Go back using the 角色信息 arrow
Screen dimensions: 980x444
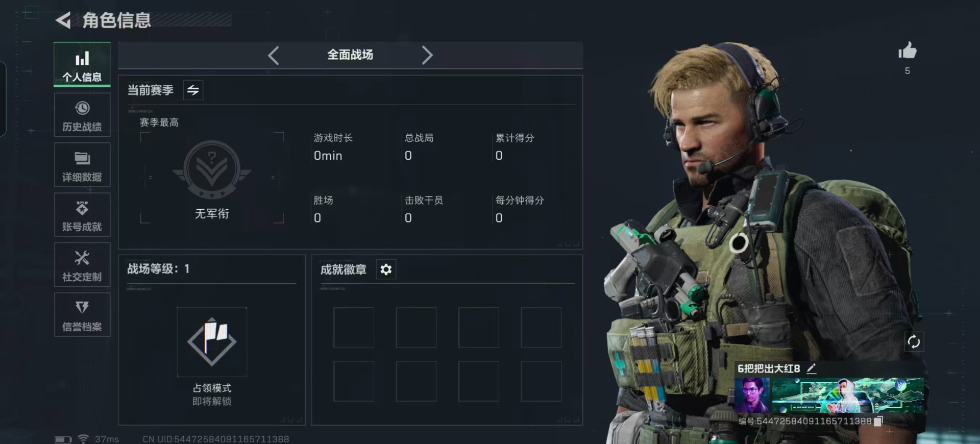point(63,20)
